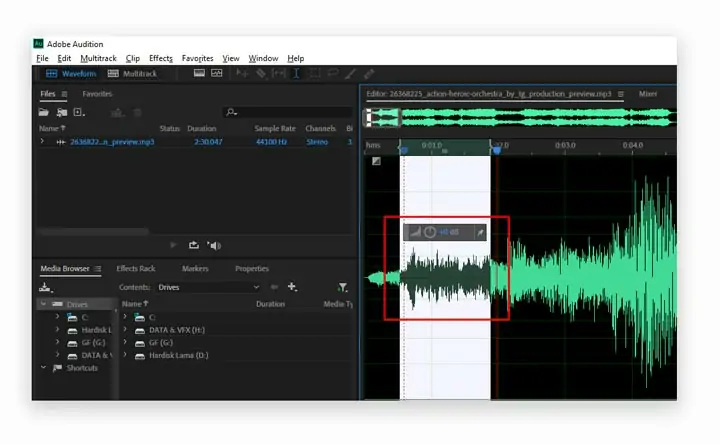Expand the preview.mp3 file entry
720x445 pixels.
(42, 141)
